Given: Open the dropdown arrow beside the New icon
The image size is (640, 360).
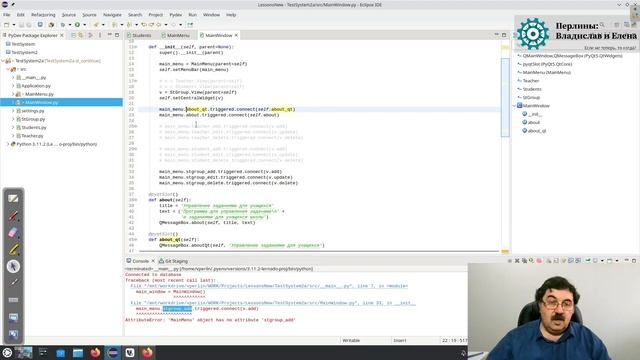Looking at the screenshot, I should pyautogui.click(x=13, y=25).
